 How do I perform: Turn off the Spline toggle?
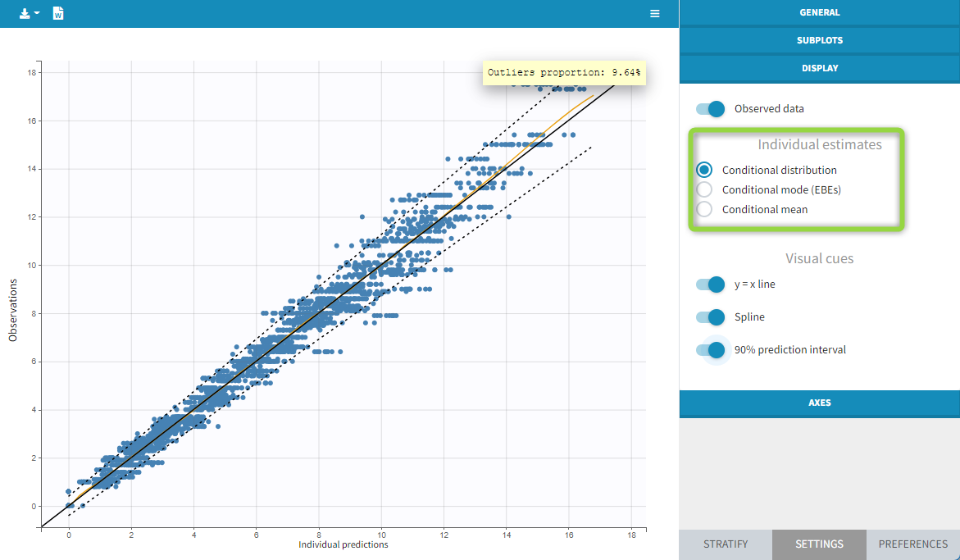point(711,317)
